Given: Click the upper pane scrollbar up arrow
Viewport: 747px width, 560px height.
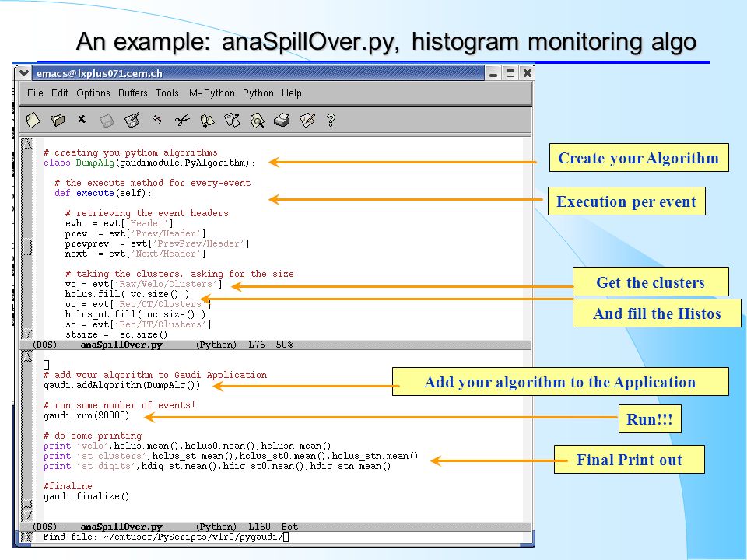Looking at the screenshot, I should pos(28,144).
